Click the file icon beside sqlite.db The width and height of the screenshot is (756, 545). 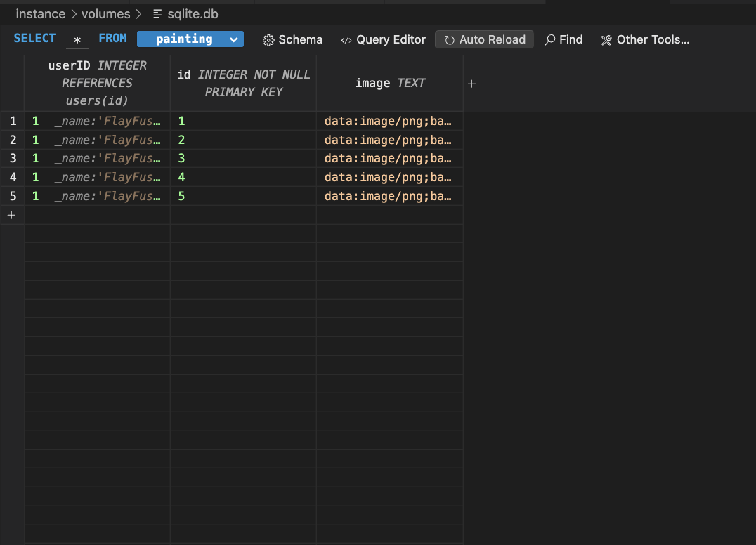pos(157,15)
